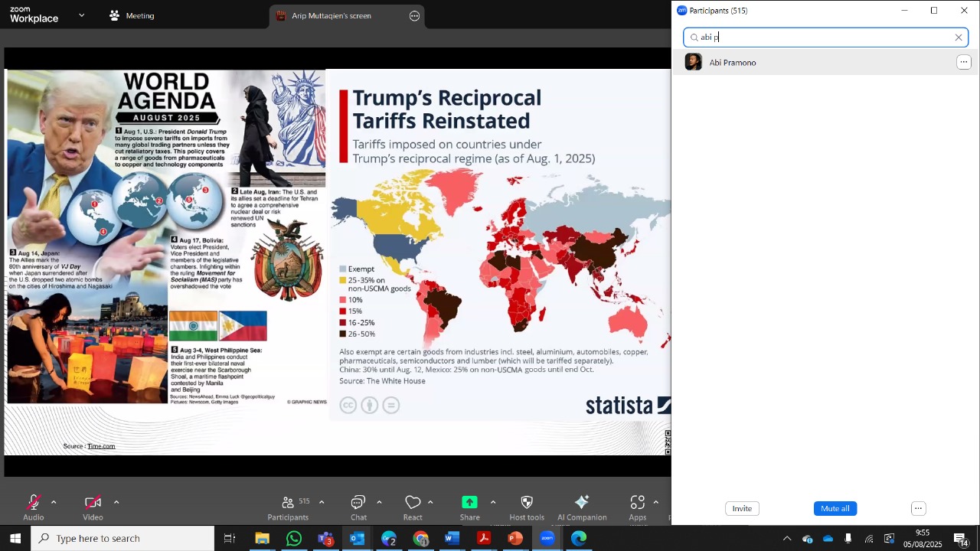Image resolution: width=980 pixels, height=551 pixels.
Task: Open the Apps icon in toolbar
Action: click(x=638, y=503)
